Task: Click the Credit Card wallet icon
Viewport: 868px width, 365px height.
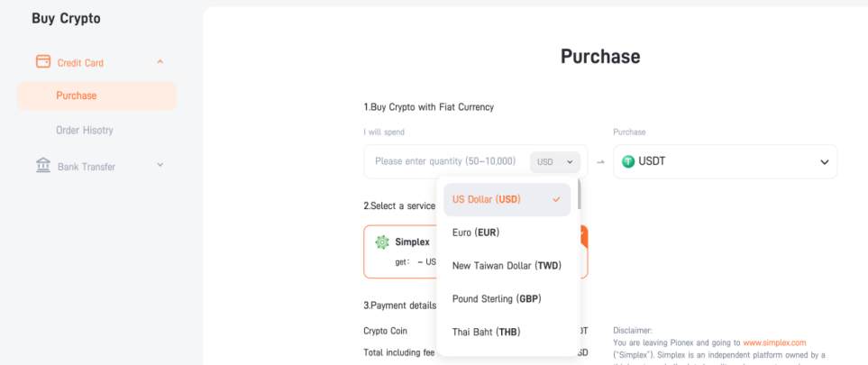Action: (43, 61)
